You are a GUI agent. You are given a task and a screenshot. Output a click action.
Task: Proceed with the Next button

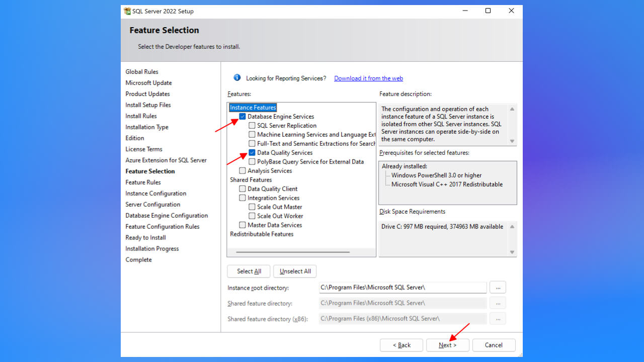[448, 345]
